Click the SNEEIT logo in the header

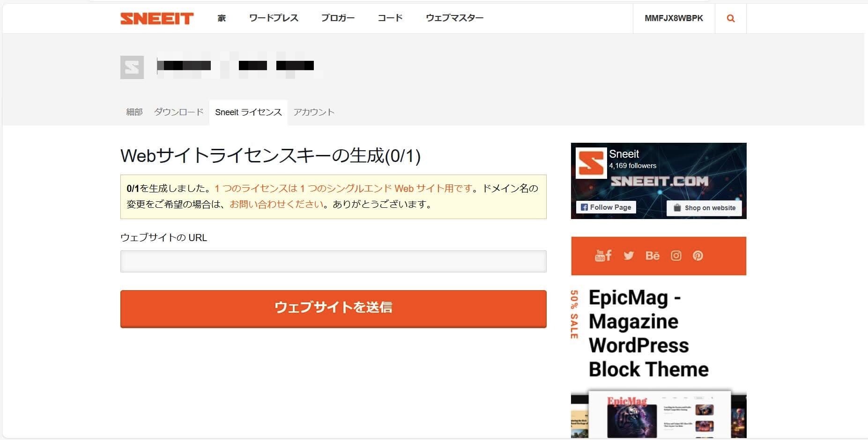[157, 18]
